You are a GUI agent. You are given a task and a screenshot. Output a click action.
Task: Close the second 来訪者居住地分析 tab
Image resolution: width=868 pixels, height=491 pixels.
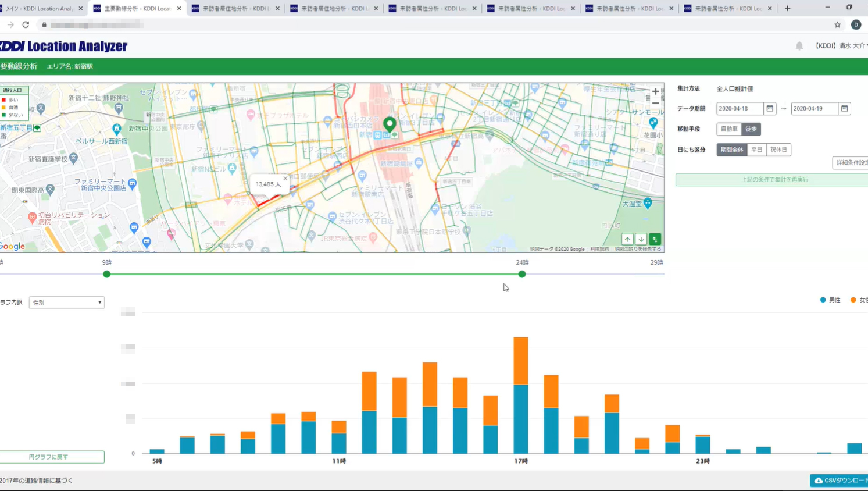(x=376, y=8)
